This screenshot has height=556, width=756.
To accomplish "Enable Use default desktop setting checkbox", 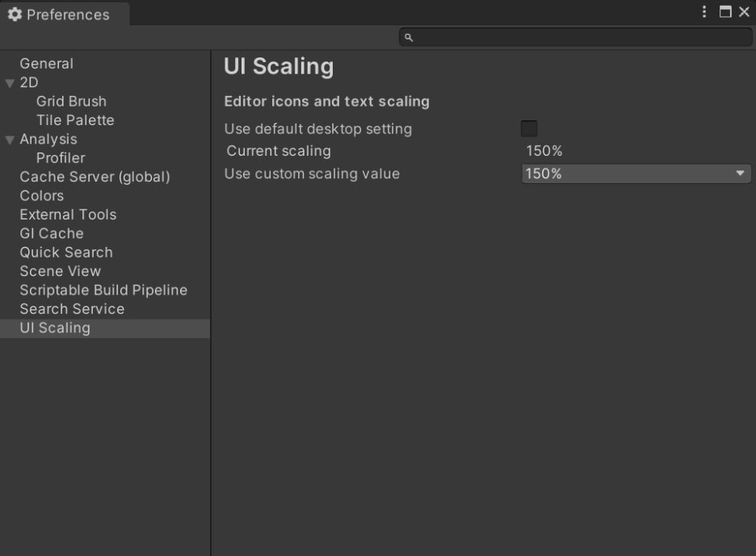I will [529, 128].
